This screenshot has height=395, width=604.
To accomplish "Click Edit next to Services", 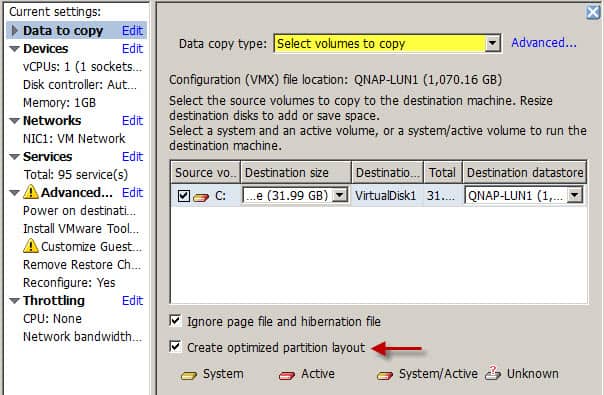I will (x=133, y=156).
